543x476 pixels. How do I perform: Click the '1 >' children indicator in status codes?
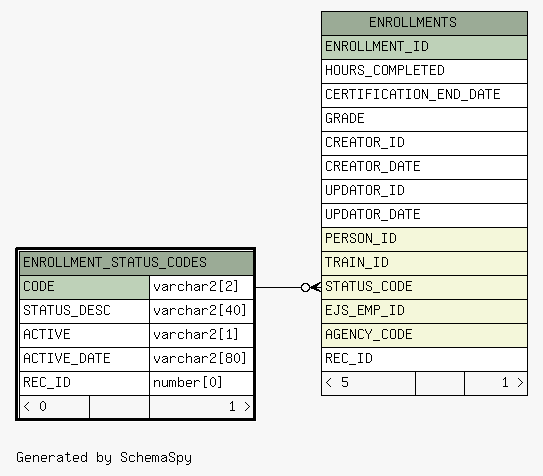click(201, 407)
